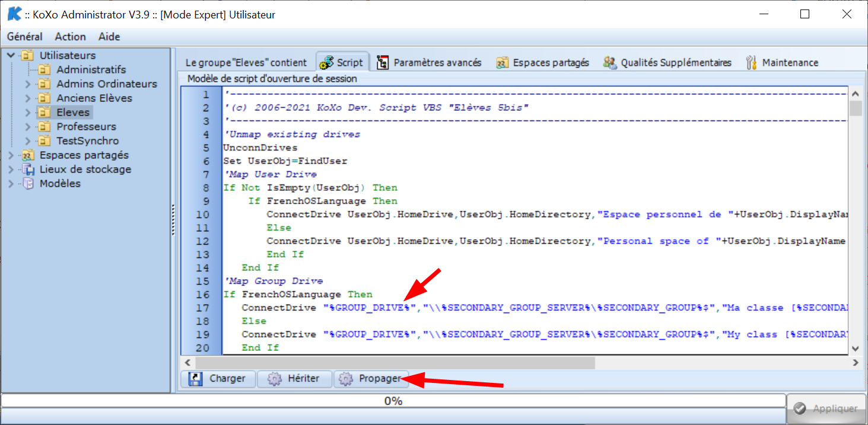Expand the Espaces partagés tree node
The height and width of the screenshot is (425, 868).
pos(11,155)
